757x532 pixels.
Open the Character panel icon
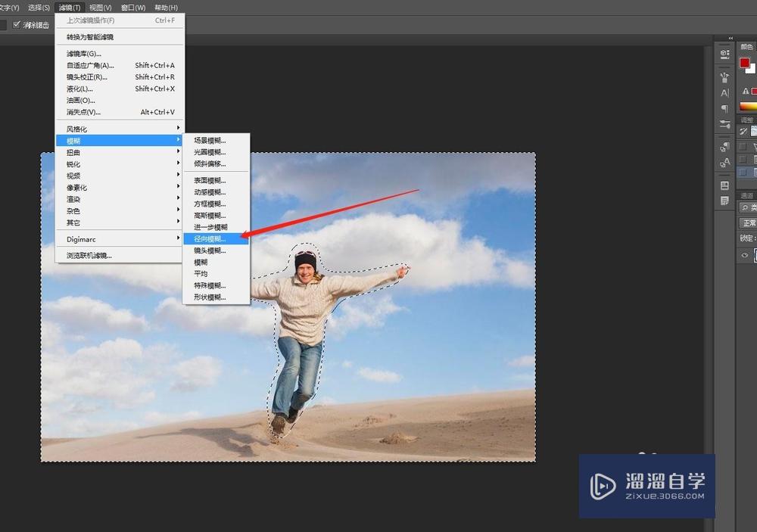(x=724, y=93)
